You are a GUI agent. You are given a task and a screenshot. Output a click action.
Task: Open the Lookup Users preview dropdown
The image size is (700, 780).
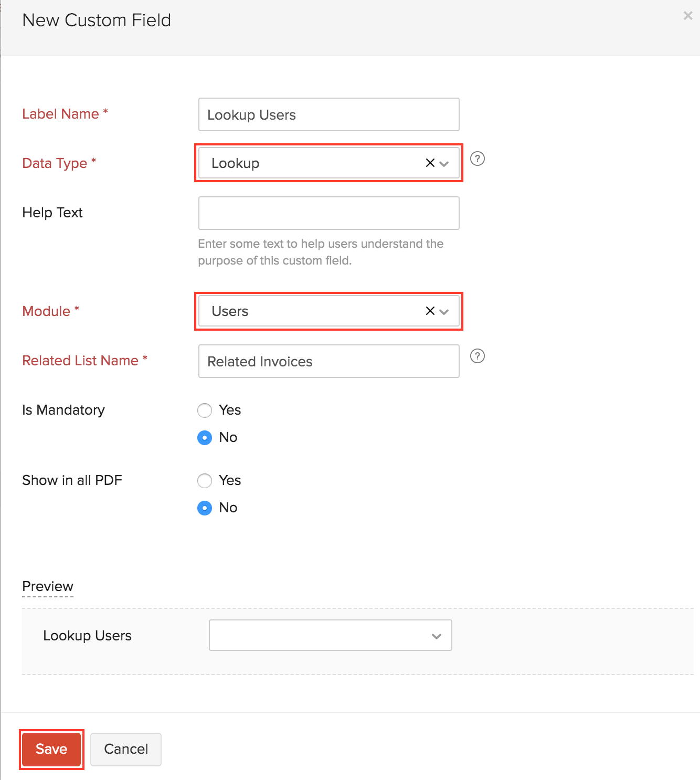[331, 635]
